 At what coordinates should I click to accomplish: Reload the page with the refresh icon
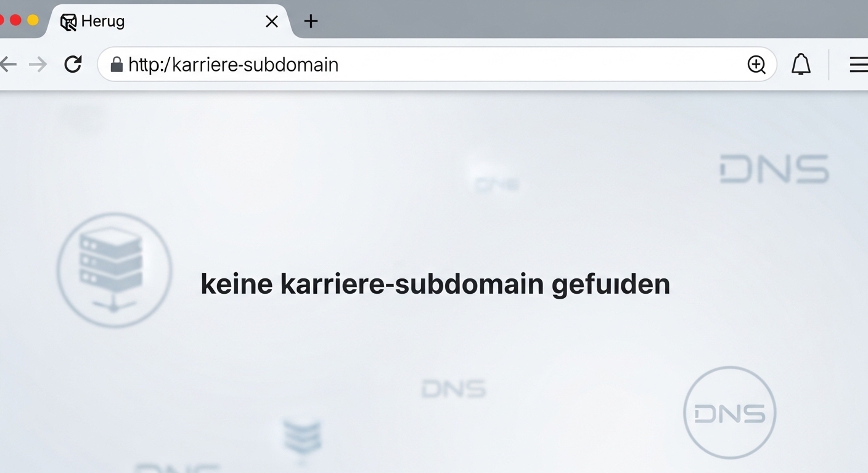[73, 64]
